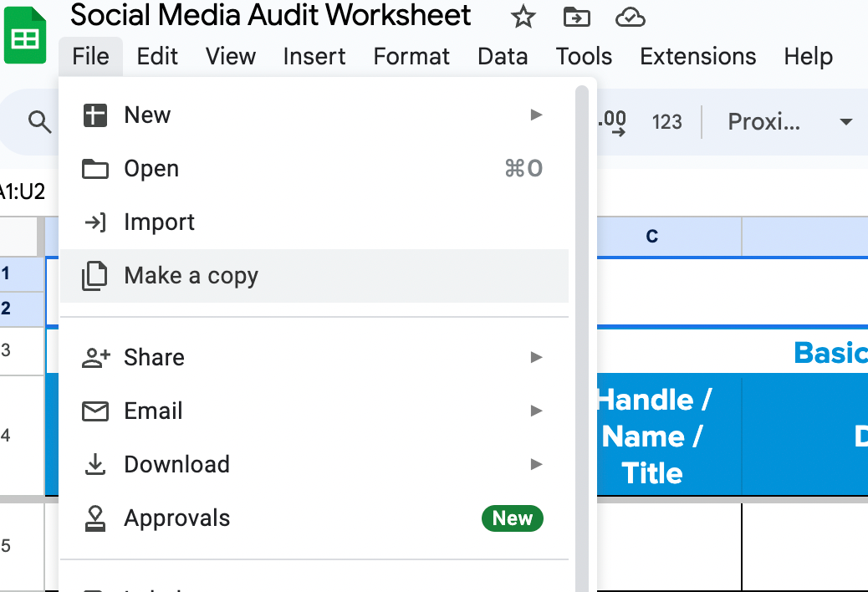868x592 pixels.
Task: Check the cloud document status icon
Action: point(629,17)
